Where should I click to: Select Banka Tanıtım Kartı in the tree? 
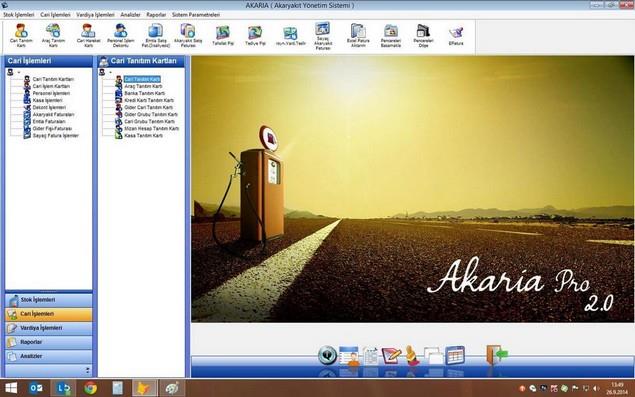point(145,93)
